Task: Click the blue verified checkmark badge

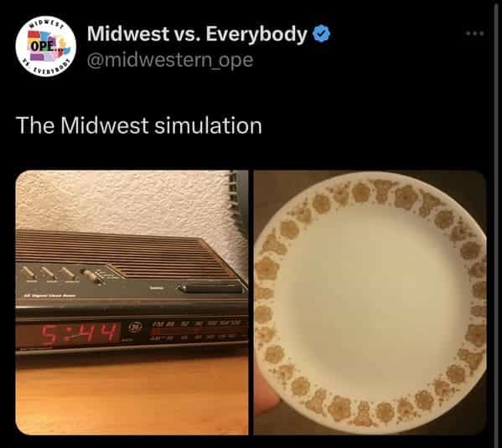Action: tap(321, 33)
